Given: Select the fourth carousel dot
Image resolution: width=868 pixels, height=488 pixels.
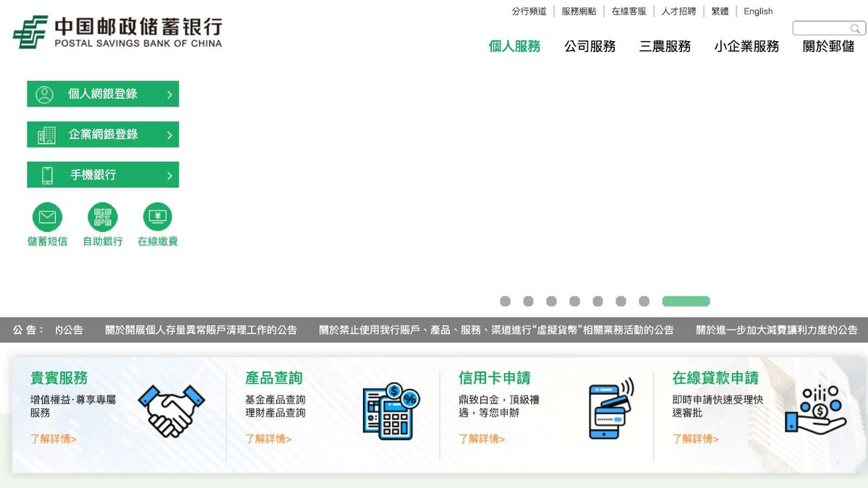Looking at the screenshot, I should [574, 301].
